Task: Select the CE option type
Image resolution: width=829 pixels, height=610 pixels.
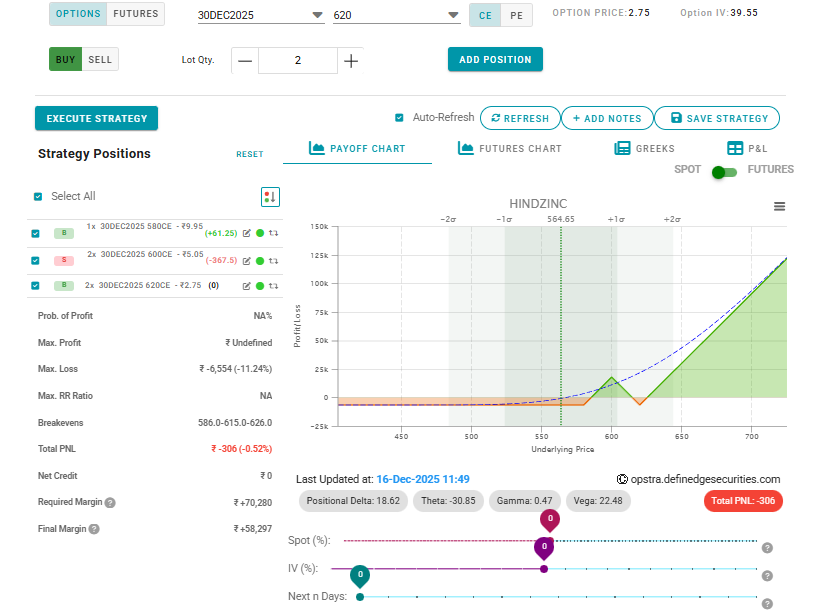Action: click(x=485, y=15)
